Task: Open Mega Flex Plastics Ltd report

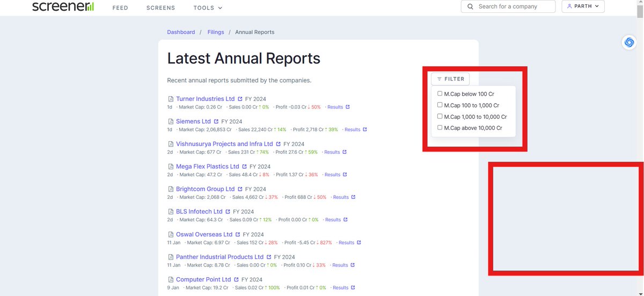Action: click(x=207, y=167)
